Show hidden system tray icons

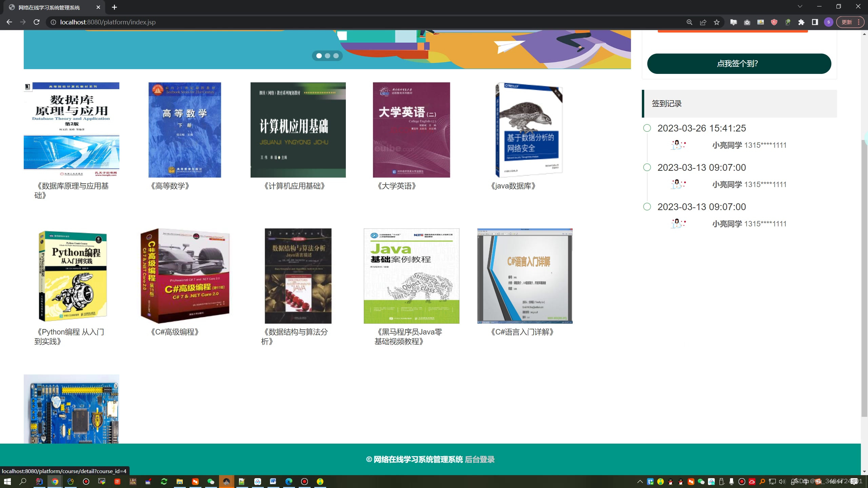(x=640, y=482)
